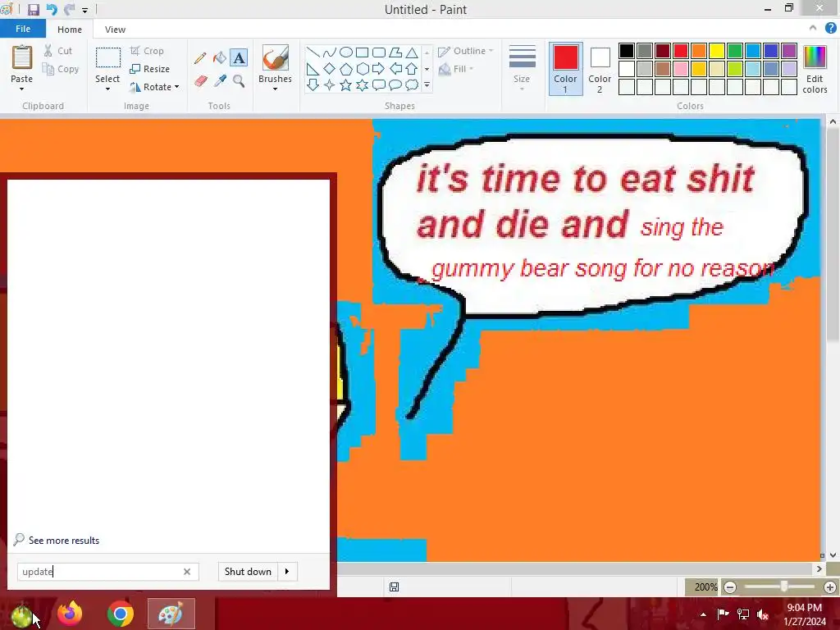This screenshot has width=840, height=630.
Task: Click the Undo arrow in title bar
Action: [x=52, y=9]
